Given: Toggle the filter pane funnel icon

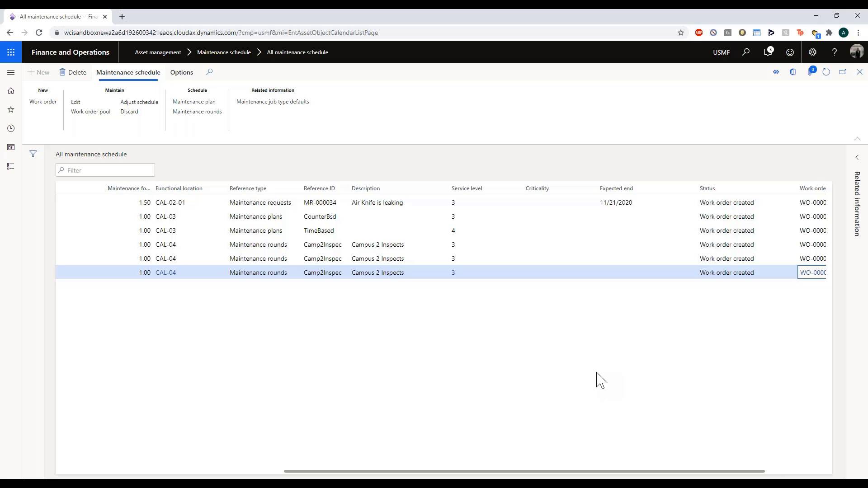Looking at the screenshot, I should (x=33, y=154).
